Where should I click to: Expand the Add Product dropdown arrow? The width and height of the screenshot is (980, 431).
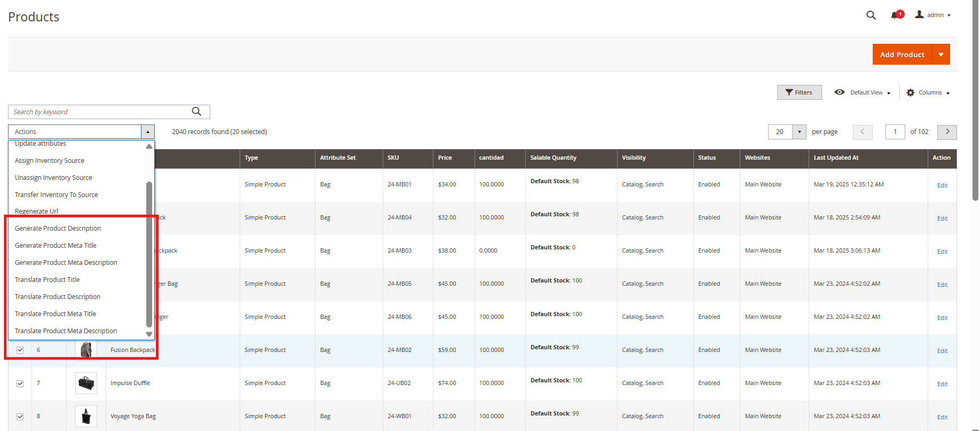pyautogui.click(x=941, y=54)
